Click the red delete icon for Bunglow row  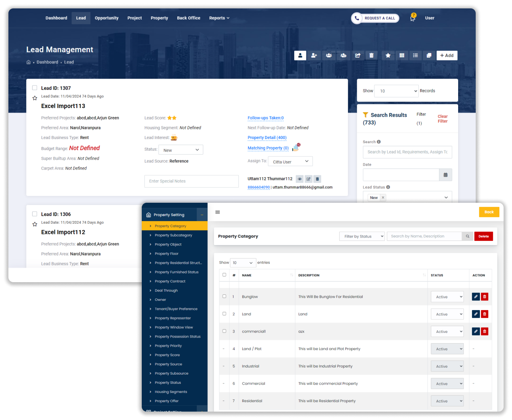(484, 297)
